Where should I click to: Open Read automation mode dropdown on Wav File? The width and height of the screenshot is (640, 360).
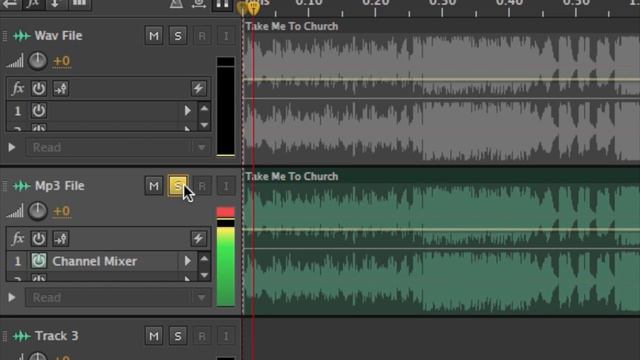pos(118,147)
